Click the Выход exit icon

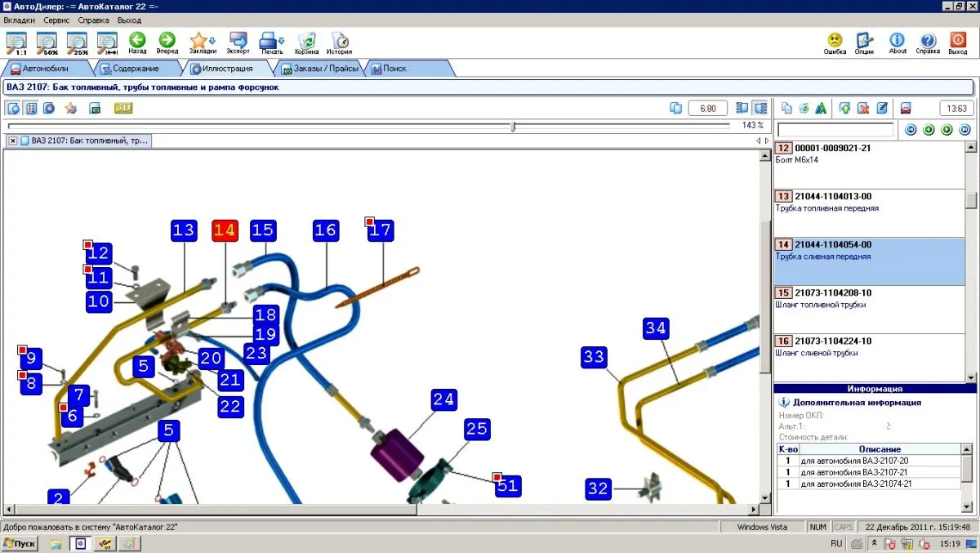point(958,42)
